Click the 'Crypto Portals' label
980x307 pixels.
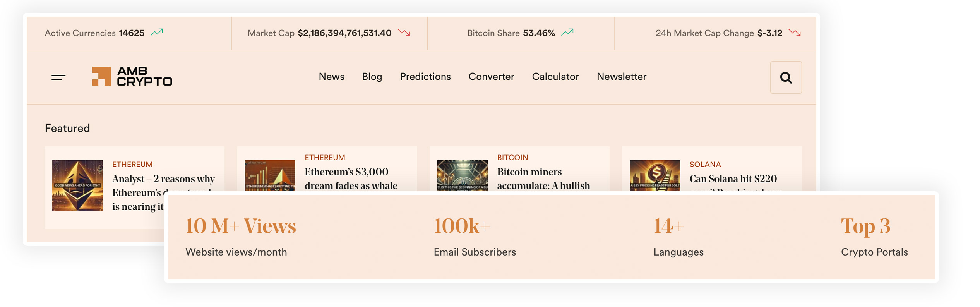pos(874,252)
